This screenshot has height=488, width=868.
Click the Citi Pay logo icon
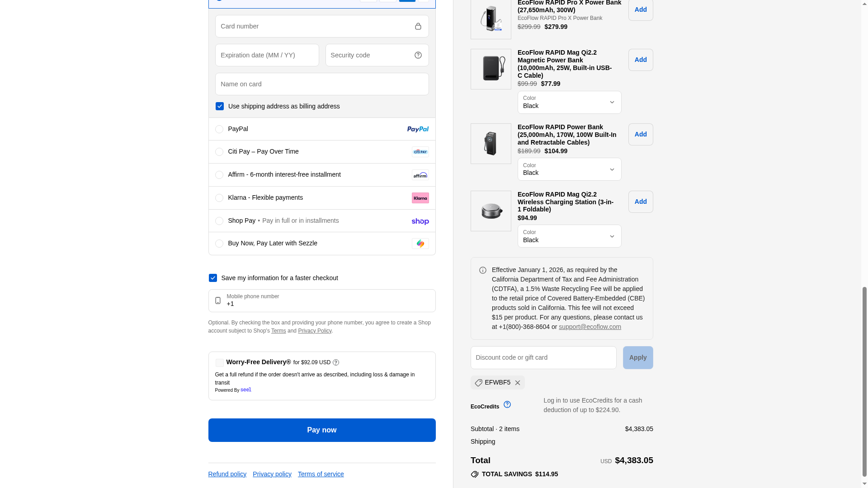[x=420, y=152]
